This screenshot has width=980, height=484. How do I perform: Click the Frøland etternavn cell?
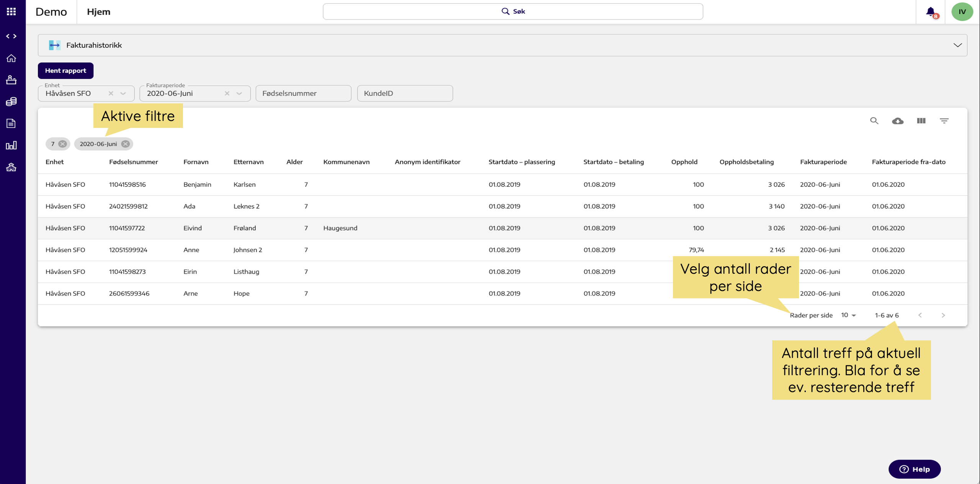click(x=245, y=228)
